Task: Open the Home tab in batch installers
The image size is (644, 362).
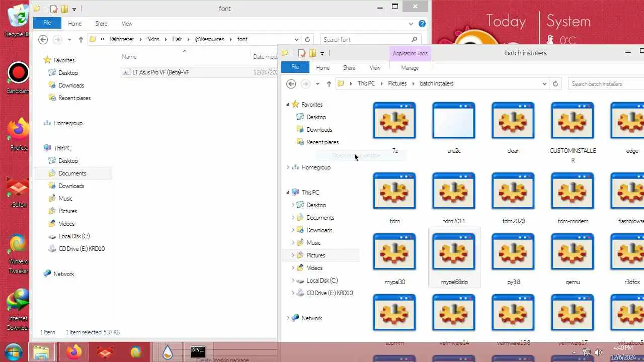Action: click(323, 68)
